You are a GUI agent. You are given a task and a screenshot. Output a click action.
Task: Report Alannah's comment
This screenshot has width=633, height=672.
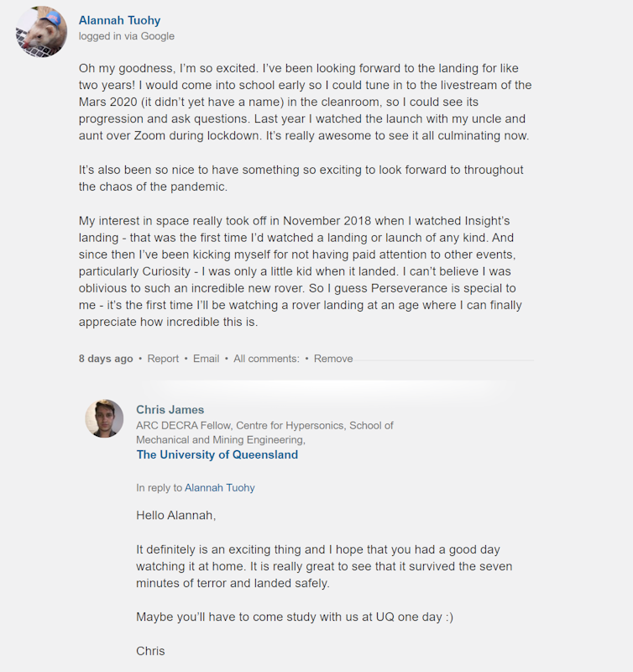tap(163, 359)
